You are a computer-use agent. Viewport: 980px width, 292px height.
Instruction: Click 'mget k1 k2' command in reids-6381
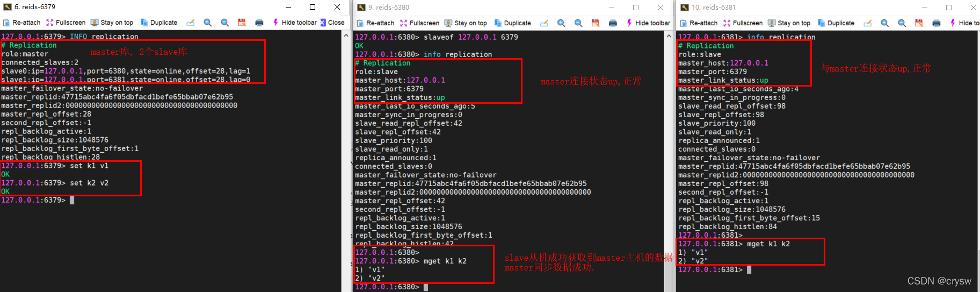[x=768, y=244]
